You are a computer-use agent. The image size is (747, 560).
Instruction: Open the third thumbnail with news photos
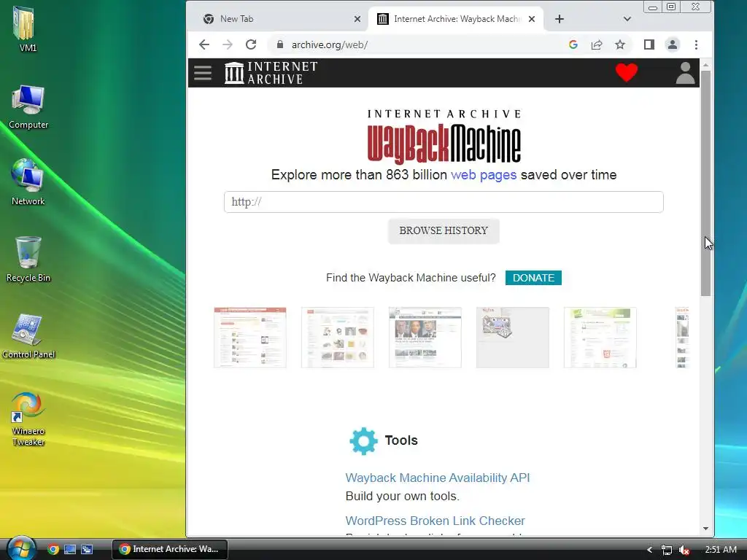tap(425, 338)
